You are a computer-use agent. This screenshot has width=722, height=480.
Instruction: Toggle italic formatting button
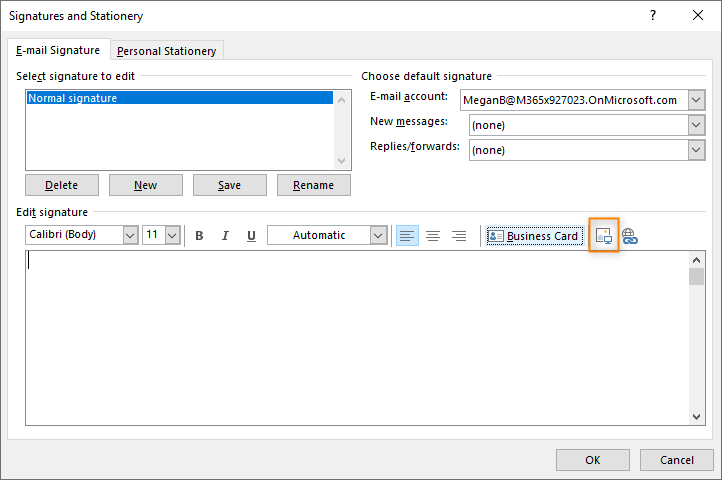point(225,236)
